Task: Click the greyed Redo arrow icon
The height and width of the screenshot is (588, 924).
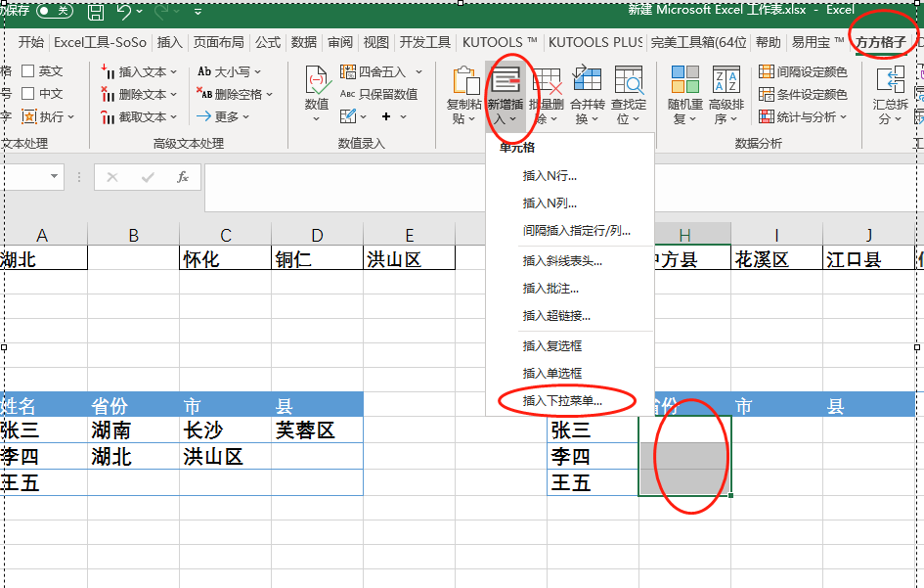Action: [x=161, y=11]
